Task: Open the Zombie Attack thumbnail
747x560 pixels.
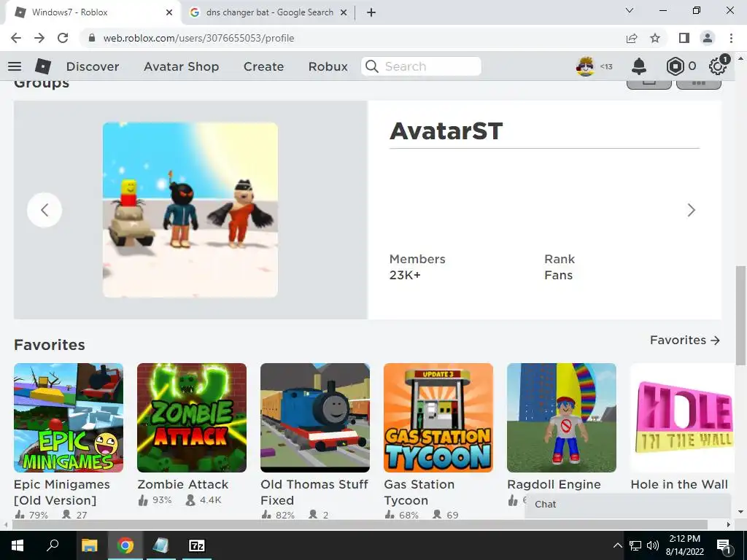Action: [x=192, y=418]
